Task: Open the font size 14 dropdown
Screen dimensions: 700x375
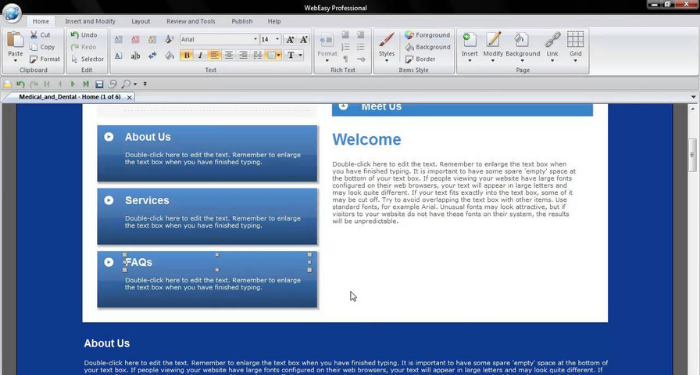Action: 277,39
